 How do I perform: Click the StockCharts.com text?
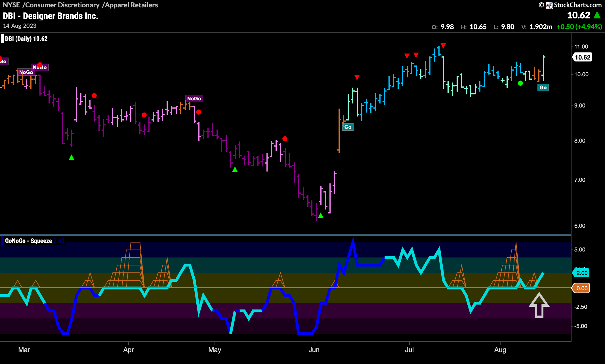pyautogui.click(x=578, y=5)
